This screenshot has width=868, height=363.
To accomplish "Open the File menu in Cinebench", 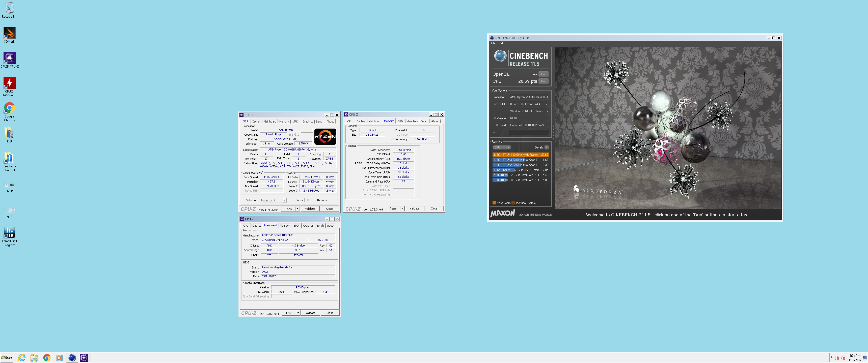I will pyautogui.click(x=493, y=43).
